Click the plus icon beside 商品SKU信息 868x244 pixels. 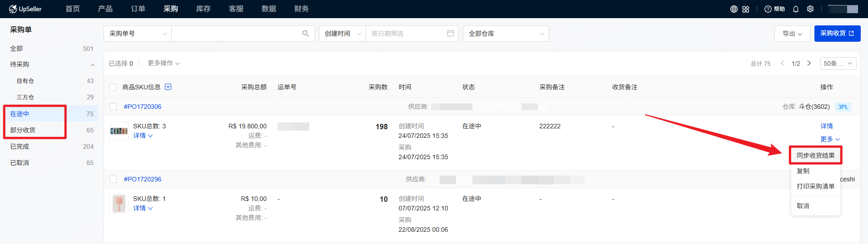tap(168, 87)
